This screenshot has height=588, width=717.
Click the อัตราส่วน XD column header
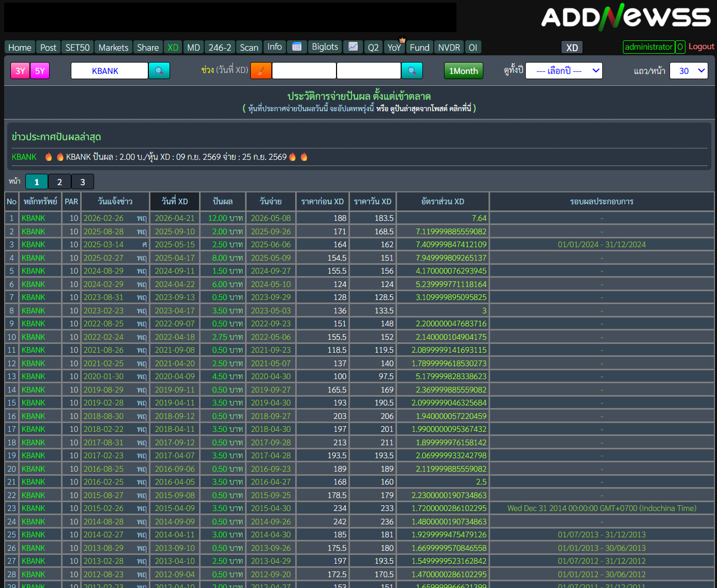pos(443,202)
